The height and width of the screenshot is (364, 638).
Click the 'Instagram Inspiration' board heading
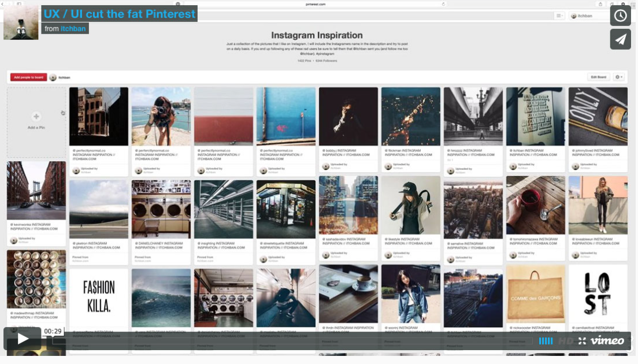(x=317, y=35)
